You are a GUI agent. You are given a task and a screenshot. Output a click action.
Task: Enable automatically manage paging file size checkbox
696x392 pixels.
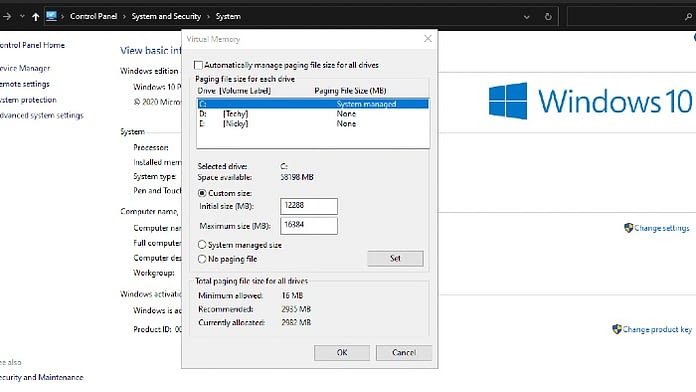pos(198,65)
